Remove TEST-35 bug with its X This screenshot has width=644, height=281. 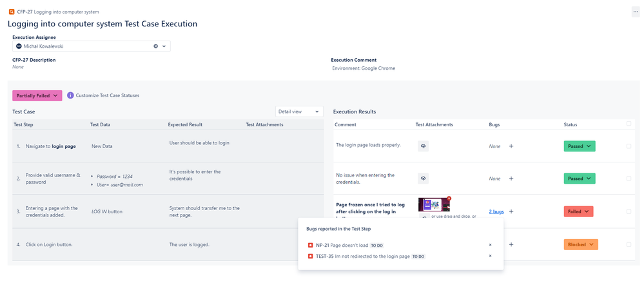[490, 256]
